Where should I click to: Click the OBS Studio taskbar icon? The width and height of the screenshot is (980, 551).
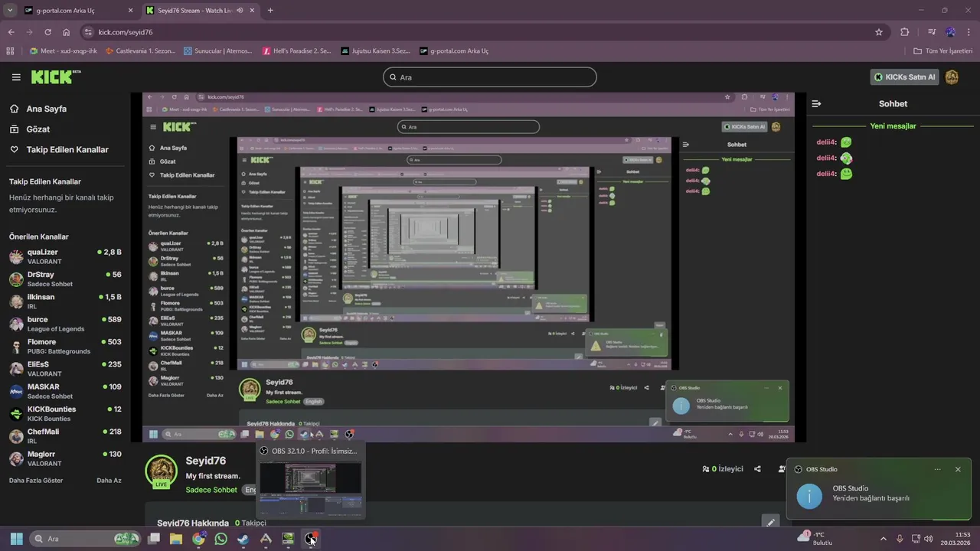pos(310,539)
